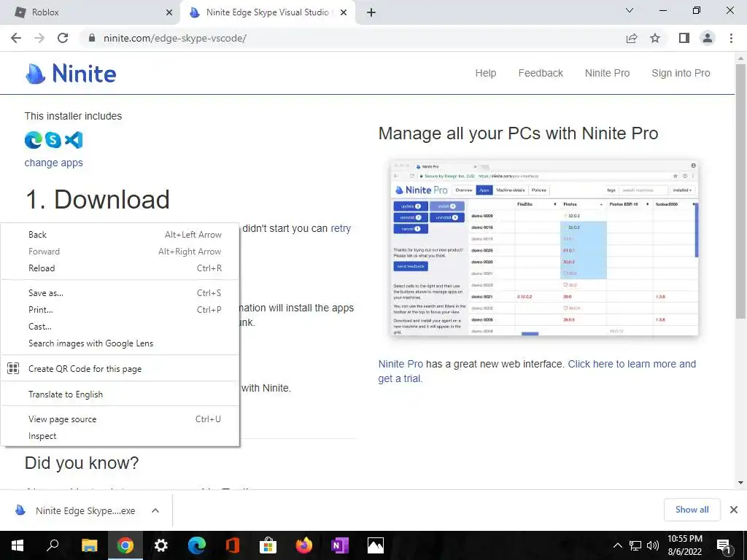Click the padlock site info icon
Image resolution: width=747 pixels, height=560 pixels.
[x=92, y=38]
